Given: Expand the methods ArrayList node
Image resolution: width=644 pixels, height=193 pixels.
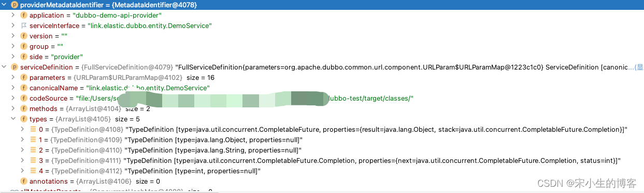Looking at the screenshot, I should [13, 108].
